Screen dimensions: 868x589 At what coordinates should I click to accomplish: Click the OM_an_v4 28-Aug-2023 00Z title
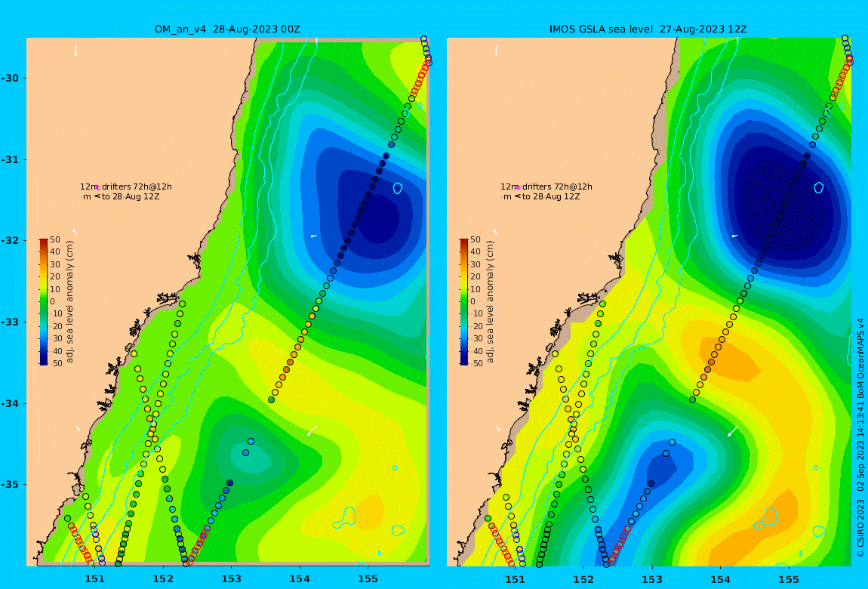[x=227, y=29]
